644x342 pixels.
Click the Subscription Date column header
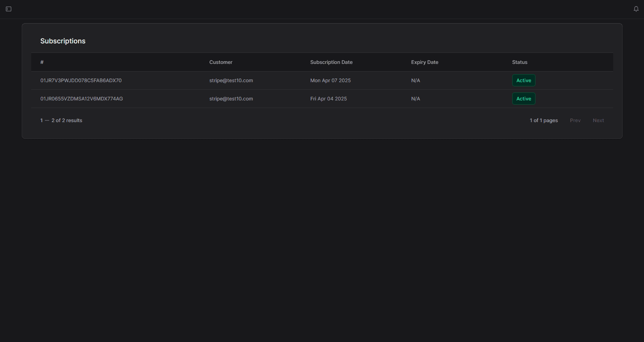coord(331,62)
